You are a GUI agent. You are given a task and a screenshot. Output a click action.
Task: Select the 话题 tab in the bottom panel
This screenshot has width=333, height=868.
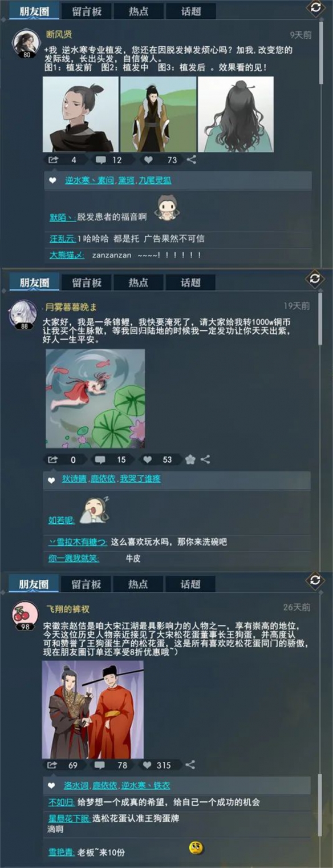[x=190, y=584]
